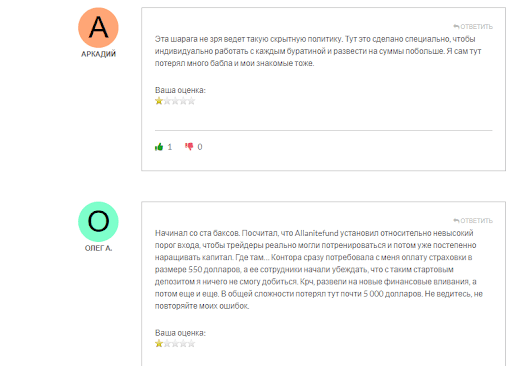The width and height of the screenshot is (512, 366).
Task: Click thumbs up on Аркадий's review
Action: pyautogui.click(x=159, y=147)
